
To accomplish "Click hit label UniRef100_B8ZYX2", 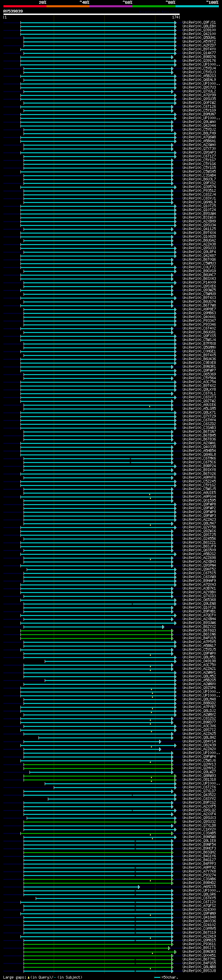I will pyautogui.click(x=199, y=627).
